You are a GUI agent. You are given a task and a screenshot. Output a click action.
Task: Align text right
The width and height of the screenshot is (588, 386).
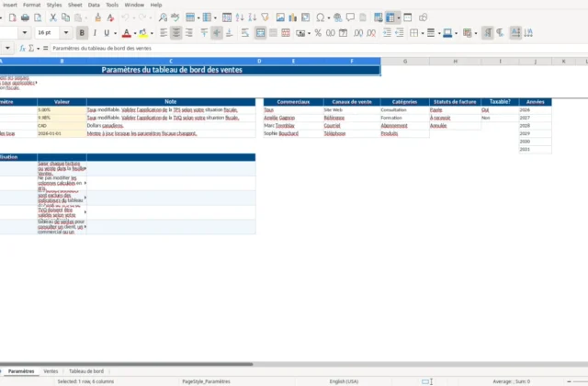[x=189, y=33]
